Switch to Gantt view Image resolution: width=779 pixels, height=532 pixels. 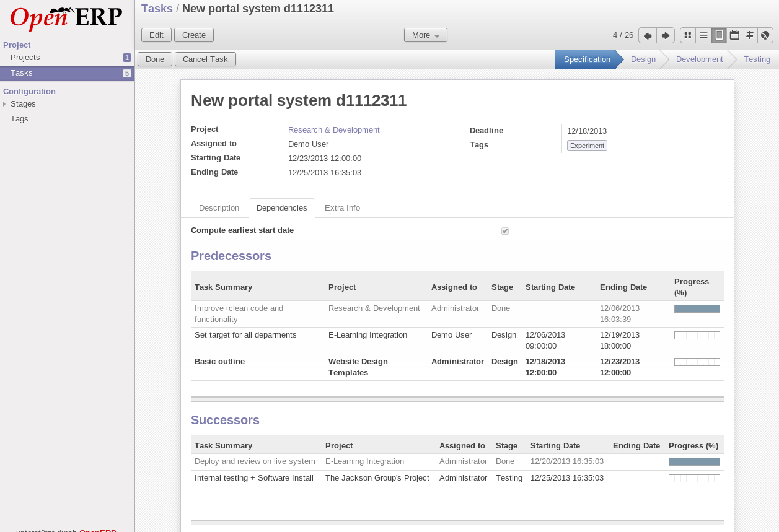[750, 35]
